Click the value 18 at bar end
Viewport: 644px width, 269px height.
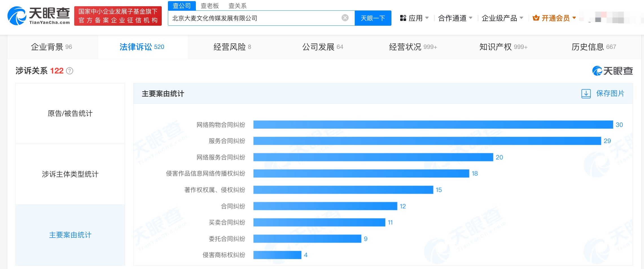(475, 173)
